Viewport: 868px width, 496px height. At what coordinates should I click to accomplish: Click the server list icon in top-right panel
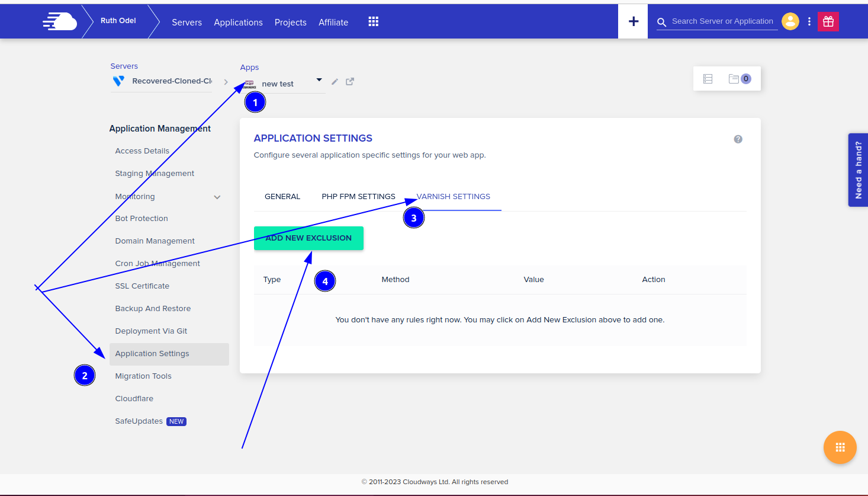click(708, 79)
